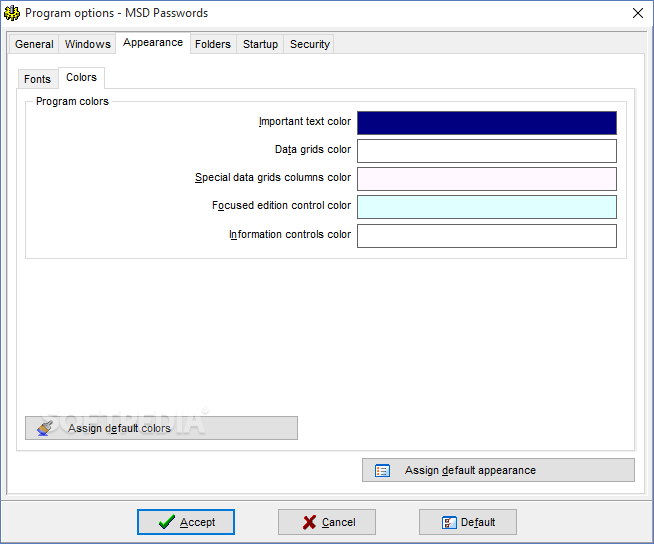Choose the Information controls color swatch
This screenshot has width=654, height=544.
pyautogui.click(x=487, y=236)
